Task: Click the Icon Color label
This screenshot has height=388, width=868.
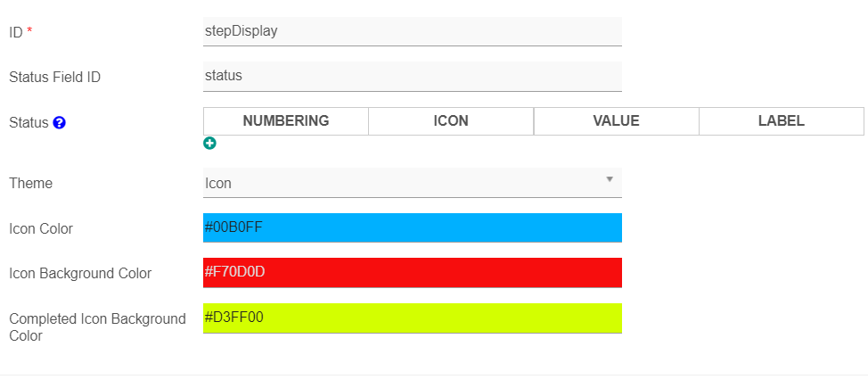Action: coord(41,228)
